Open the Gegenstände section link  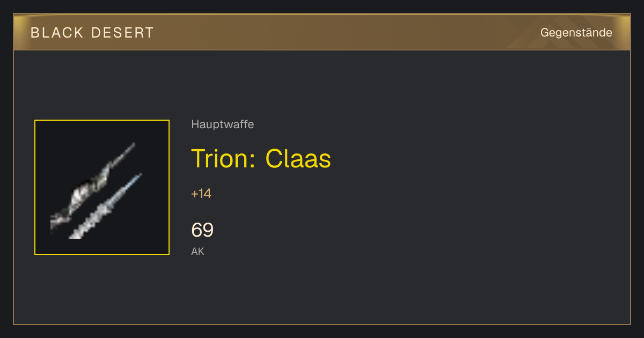(576, 33)
